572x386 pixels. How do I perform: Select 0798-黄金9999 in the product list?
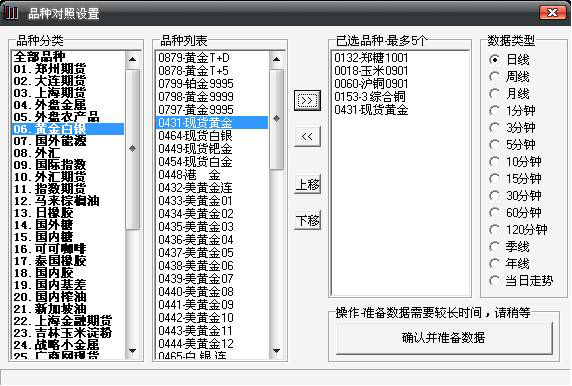click(212, 97)
